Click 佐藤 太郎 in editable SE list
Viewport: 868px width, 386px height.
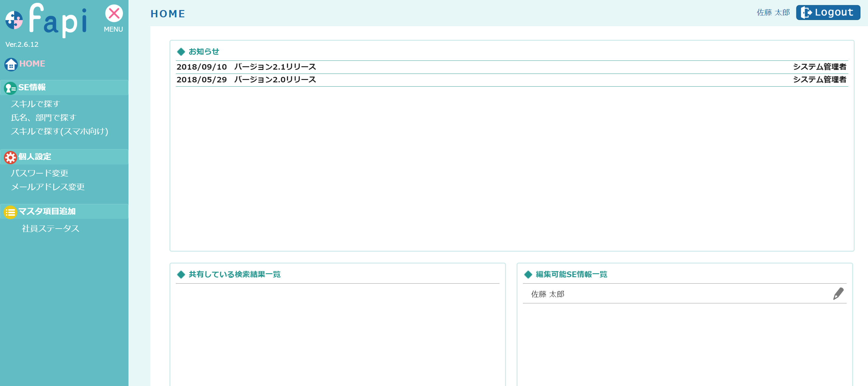(x=548, y=294)
